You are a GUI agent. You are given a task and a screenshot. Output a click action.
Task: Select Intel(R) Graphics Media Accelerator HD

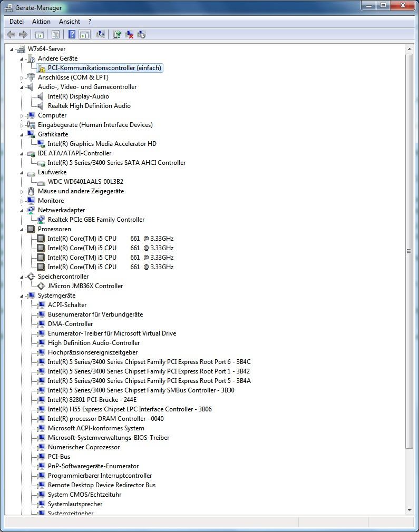(x=102, y=144)
